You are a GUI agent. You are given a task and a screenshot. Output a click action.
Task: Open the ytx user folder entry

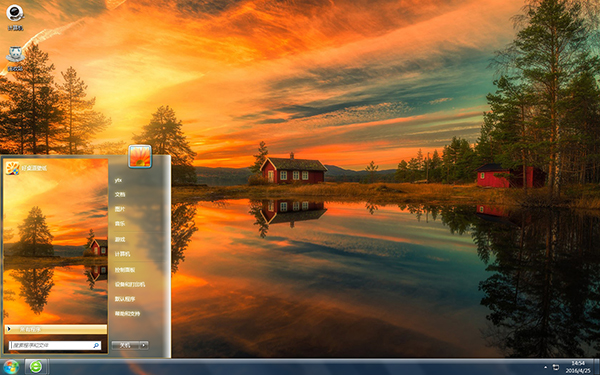(x=118, y=180)
